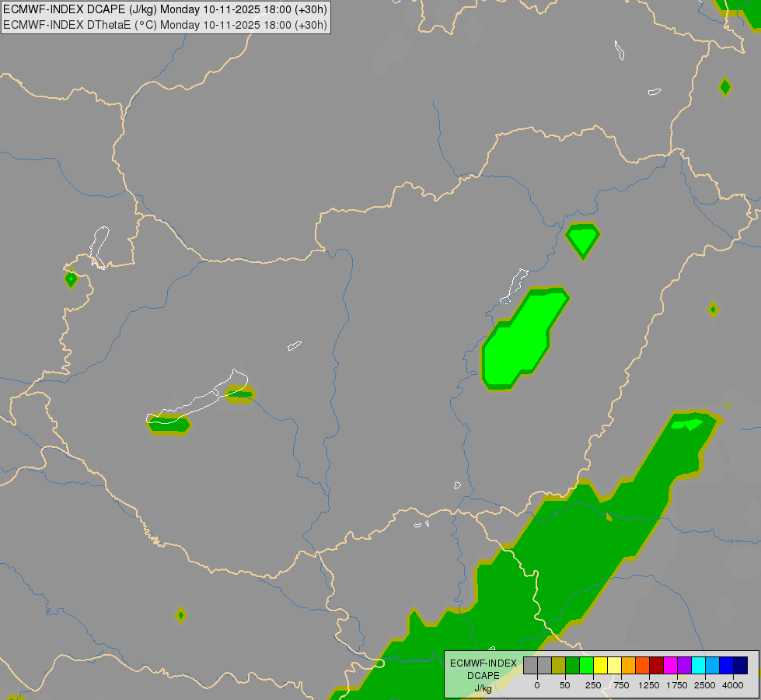This screenshot has height=700, width=761.
Task: Click the light blue legend swatch
Action: (713, 665)
